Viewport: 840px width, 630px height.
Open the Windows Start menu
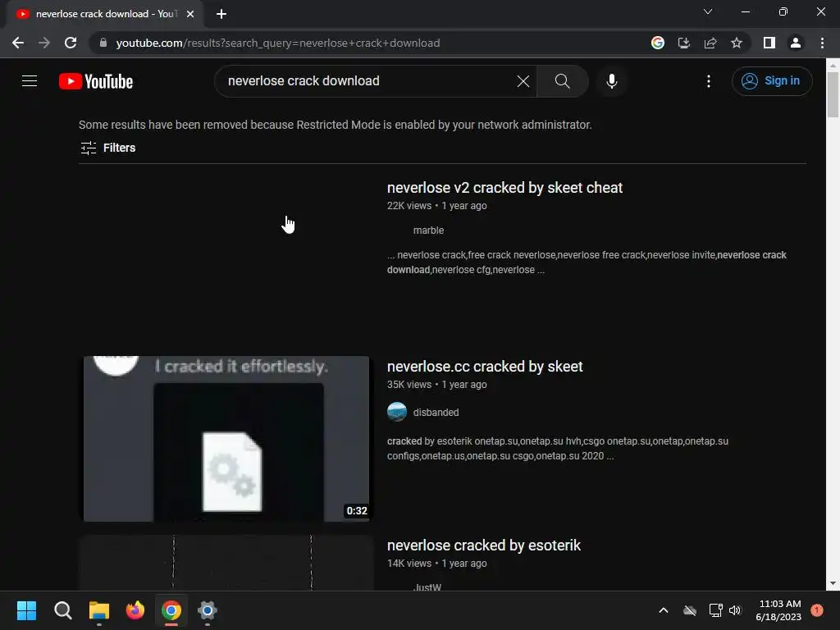(x=26, y=610)
